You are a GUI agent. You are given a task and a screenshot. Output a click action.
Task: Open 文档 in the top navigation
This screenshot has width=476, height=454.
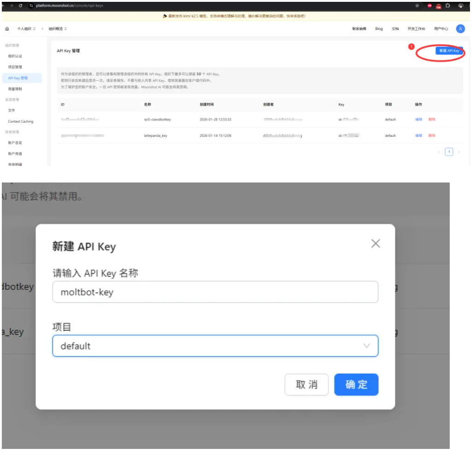tap(395, 29)
